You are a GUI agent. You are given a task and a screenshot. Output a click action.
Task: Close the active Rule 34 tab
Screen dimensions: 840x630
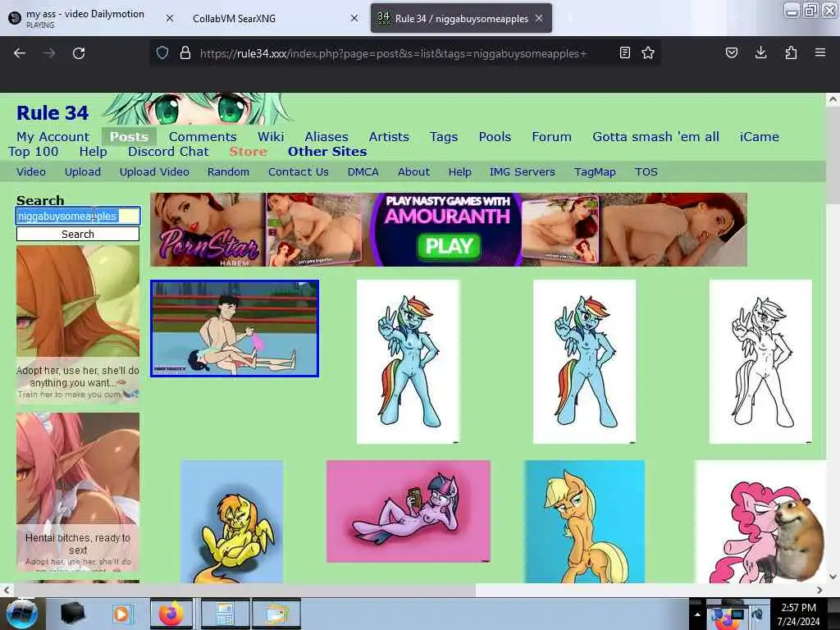pos(539,18)
